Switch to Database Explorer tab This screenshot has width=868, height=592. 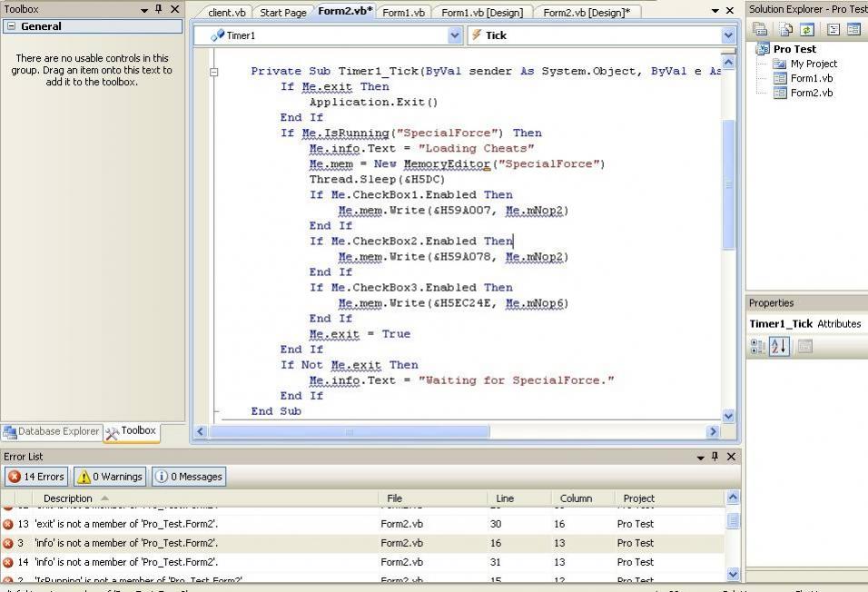pos(52,431)
